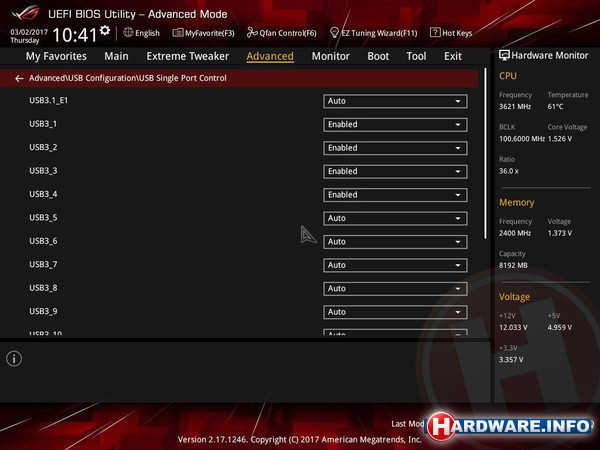
Task: Click the ROG logo icon
Action: 25,13
